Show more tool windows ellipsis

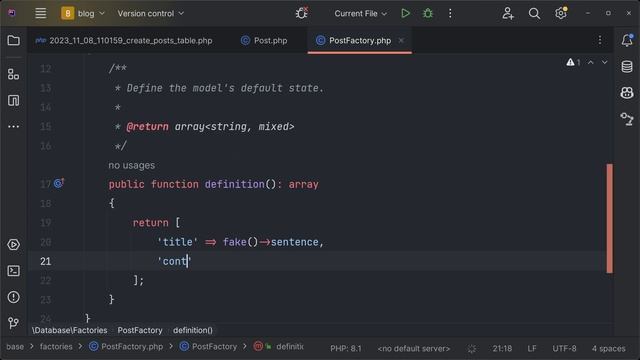(13, 127)
